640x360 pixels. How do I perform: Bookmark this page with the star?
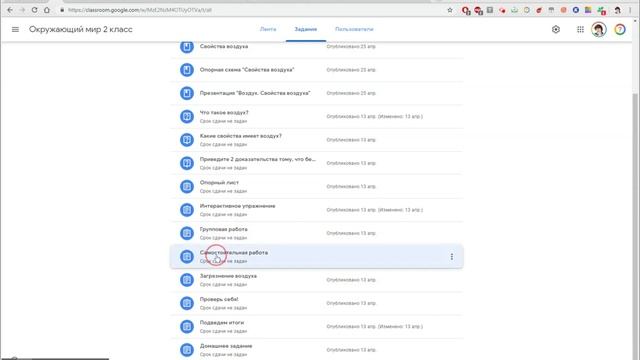pos(450,10)
